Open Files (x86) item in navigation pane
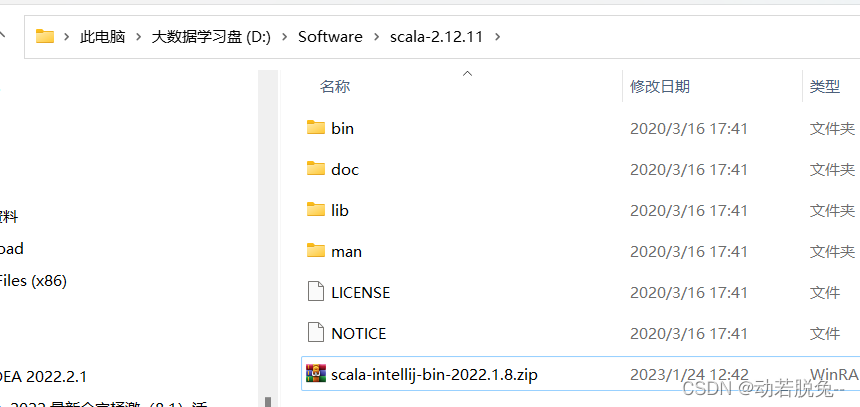The width and height of the screenshot is (860, 407). (33, 281)
